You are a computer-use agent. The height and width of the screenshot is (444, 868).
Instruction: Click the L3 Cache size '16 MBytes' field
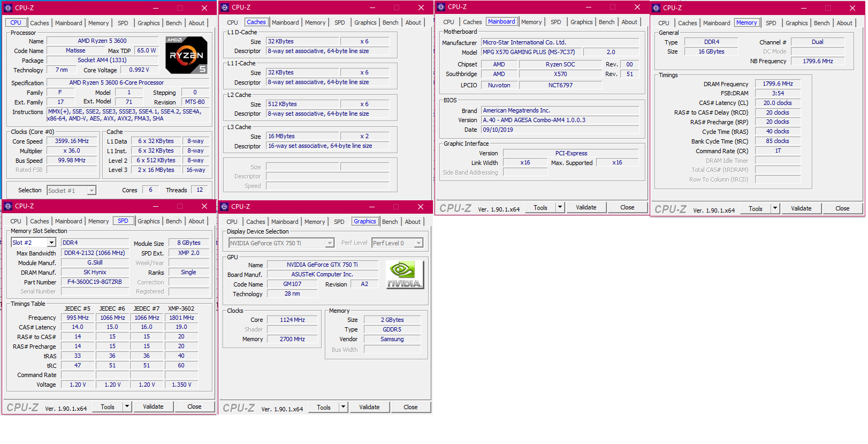[303, 136]
